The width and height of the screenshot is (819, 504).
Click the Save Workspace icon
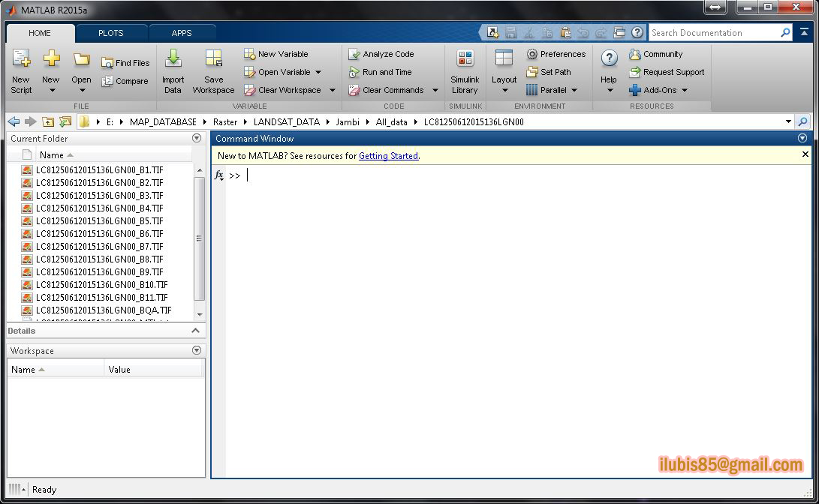(213, 71)
